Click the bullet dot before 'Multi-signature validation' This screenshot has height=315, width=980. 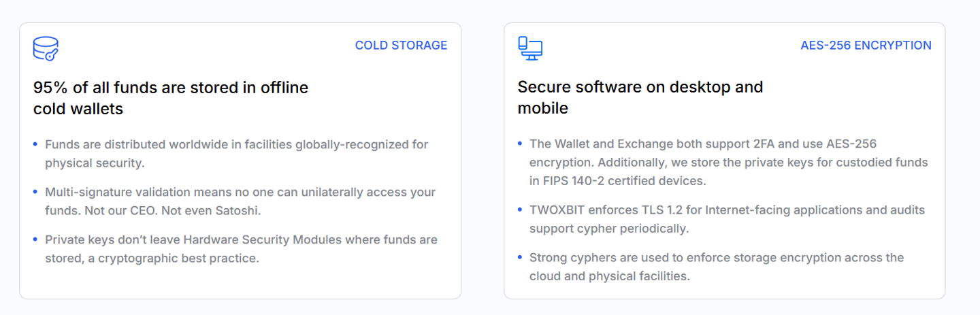[x=35, y=192]
